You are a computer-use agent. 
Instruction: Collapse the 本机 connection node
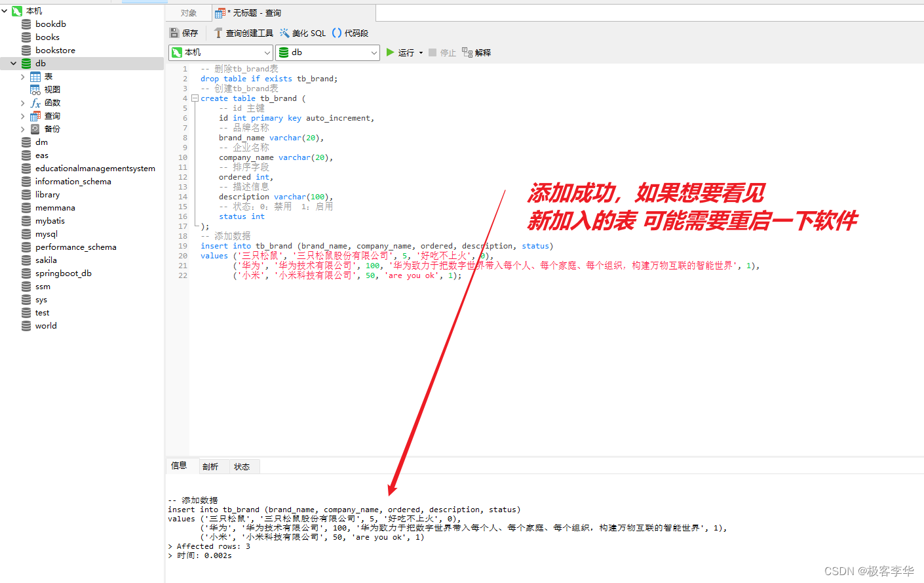click(5, 11)
